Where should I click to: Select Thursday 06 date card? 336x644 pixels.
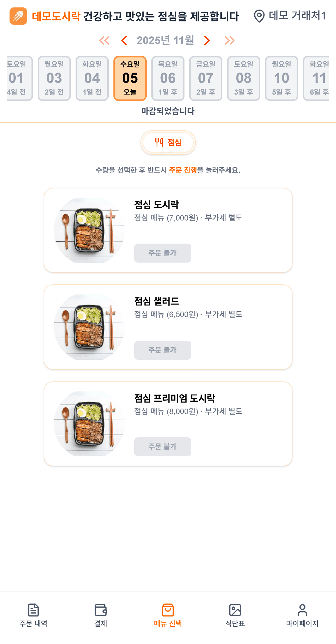click(168, 78)
